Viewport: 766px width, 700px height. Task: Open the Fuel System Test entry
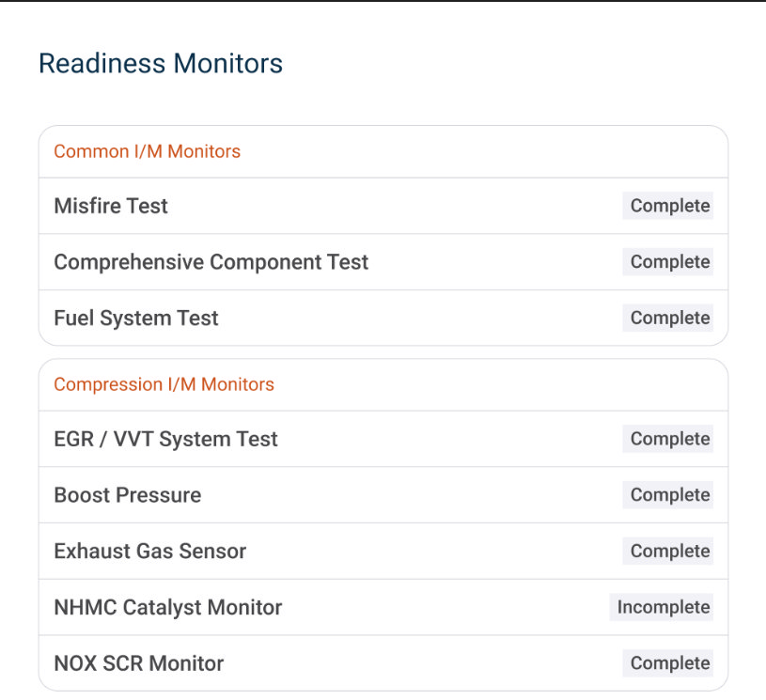383,318
